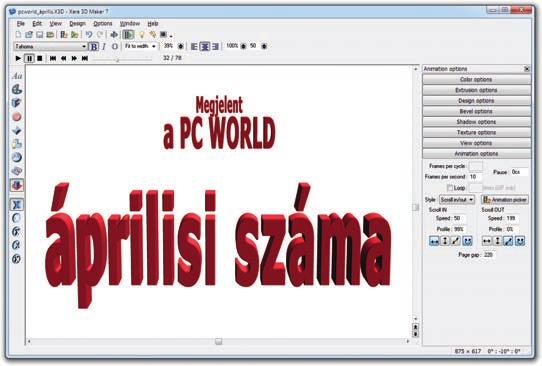Click the third-from-bottom script letter sidebar icon
The width and height of the screenshot is (542, 366).
tap(17, 231)
